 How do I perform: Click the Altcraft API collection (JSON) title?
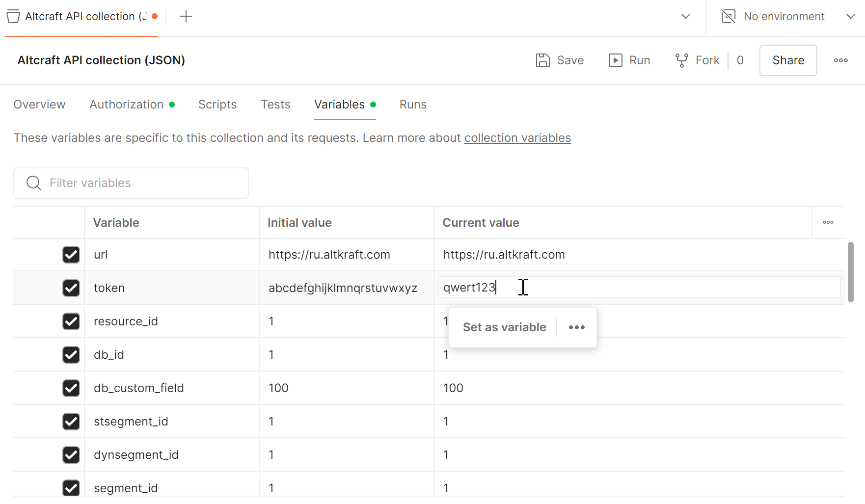(x=101, y=60)
